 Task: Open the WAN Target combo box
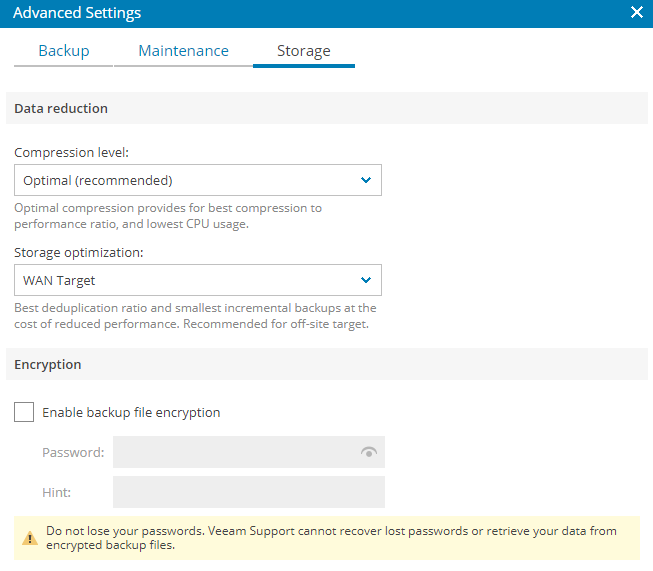[198, 280]
